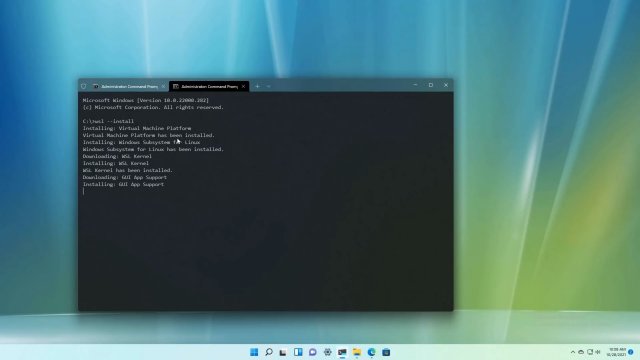The image size is (640, 360).
Task: Open File Explorer from taskbar
Action: pos(357,352)
